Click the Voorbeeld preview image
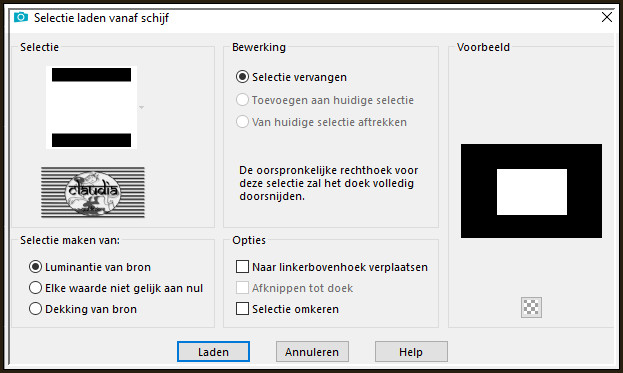 click(x=531, y=191)
